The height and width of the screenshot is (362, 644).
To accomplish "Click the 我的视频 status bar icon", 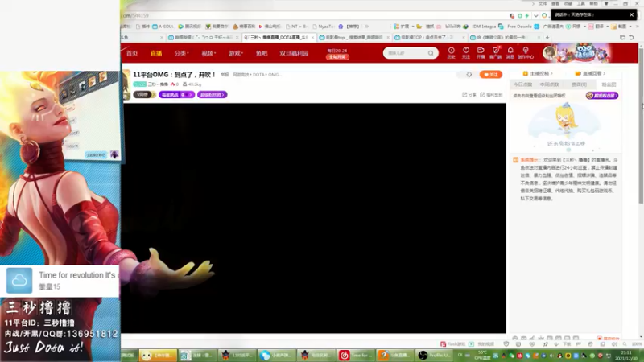I will [x=481, y=344].
